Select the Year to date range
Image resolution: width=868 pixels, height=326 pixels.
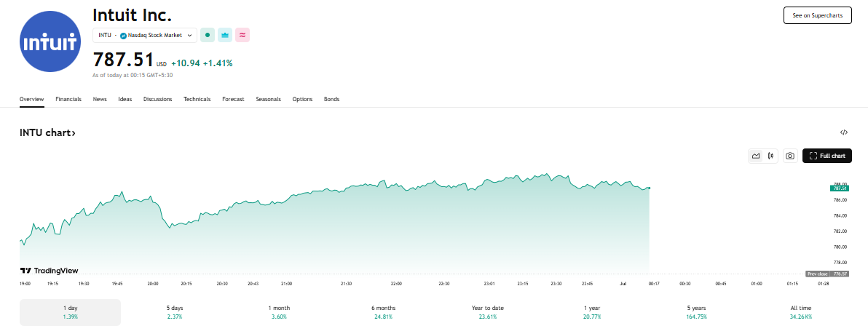coord(488,312)
